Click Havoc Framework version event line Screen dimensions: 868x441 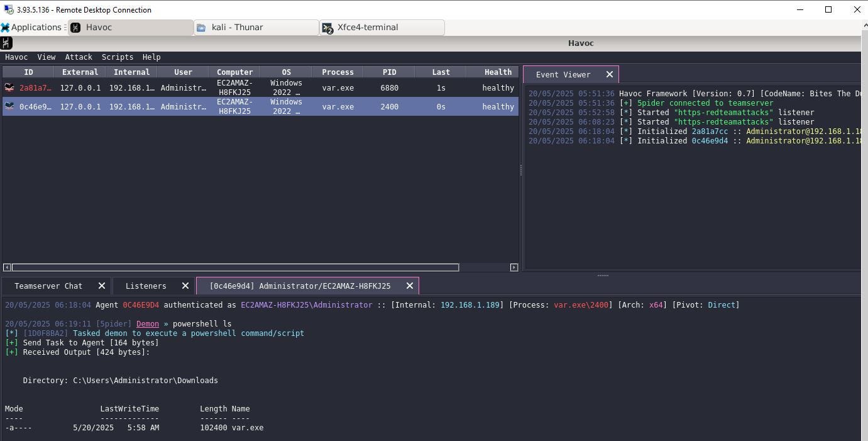pos(694,94)
